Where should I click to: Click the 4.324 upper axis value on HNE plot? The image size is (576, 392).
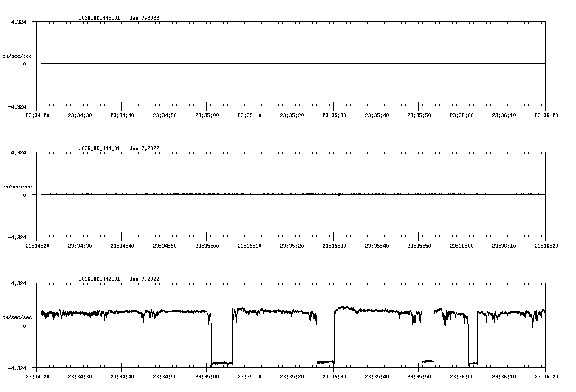point(19,22)
